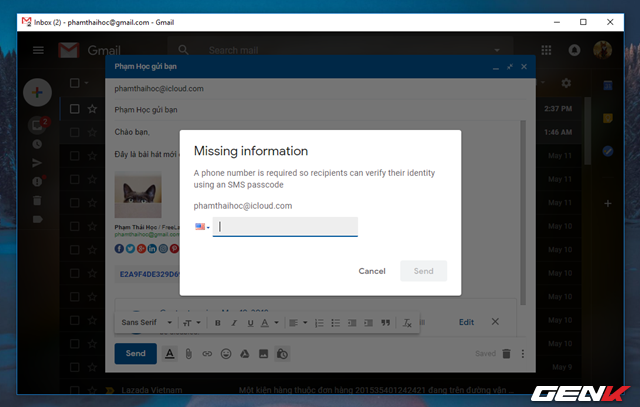Click the Edit link for confidential mode
Screen dimensions: 640x407
pyautogui.click(x=466, y=322)
